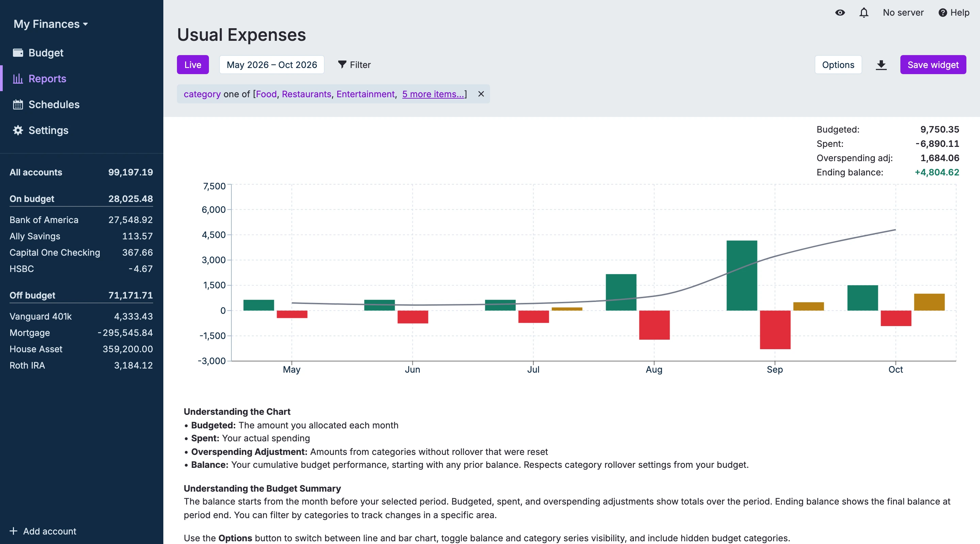Screen dimensions: 980x544
Task: Open the May 2026 – Oct 2026 date range picker
Action: point(272,65)
